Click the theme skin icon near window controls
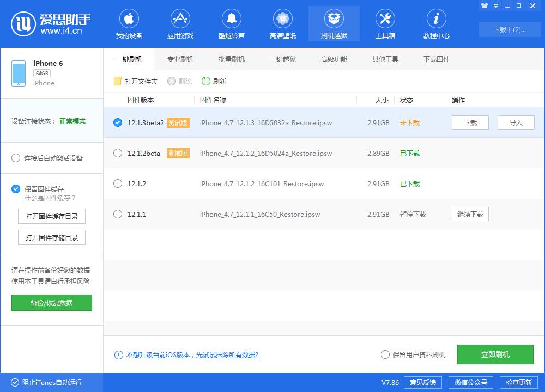 click(x=485, y=5)
